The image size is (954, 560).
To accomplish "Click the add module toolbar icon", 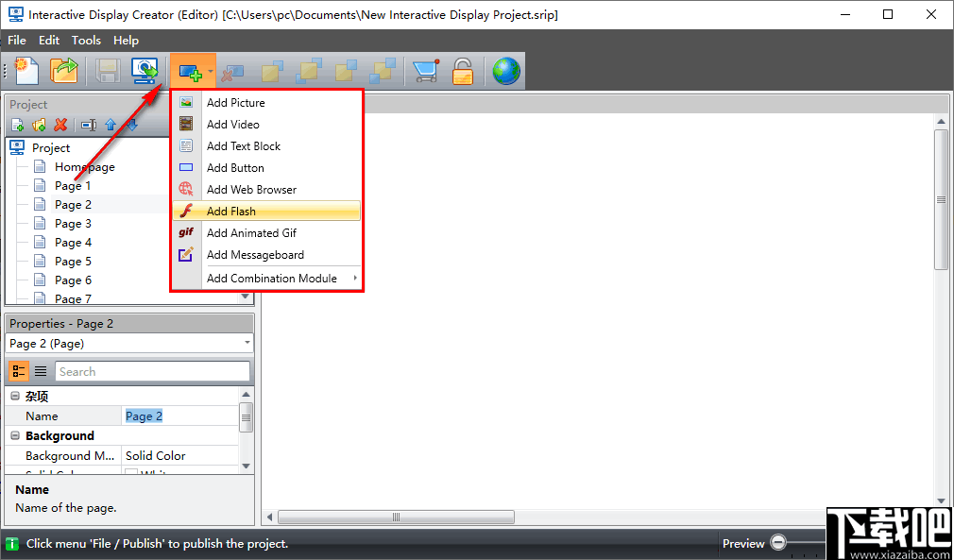I will tap(190, 72).
